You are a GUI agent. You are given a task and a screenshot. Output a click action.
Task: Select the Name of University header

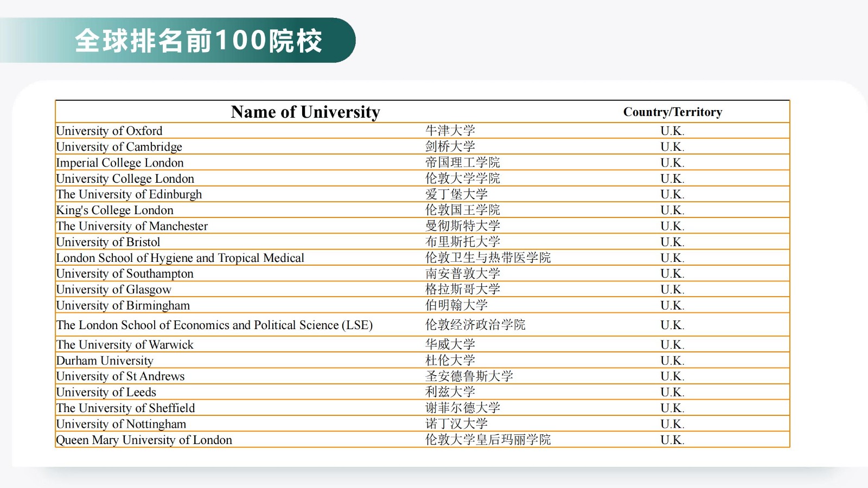pyautogui.click(x=305, y=112)
